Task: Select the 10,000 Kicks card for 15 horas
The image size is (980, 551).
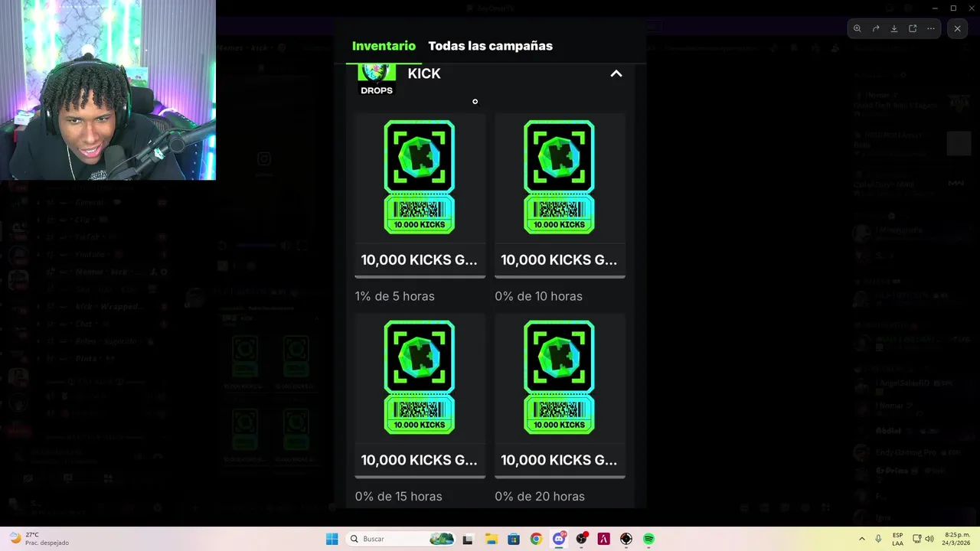Action: tap(420, 396)
